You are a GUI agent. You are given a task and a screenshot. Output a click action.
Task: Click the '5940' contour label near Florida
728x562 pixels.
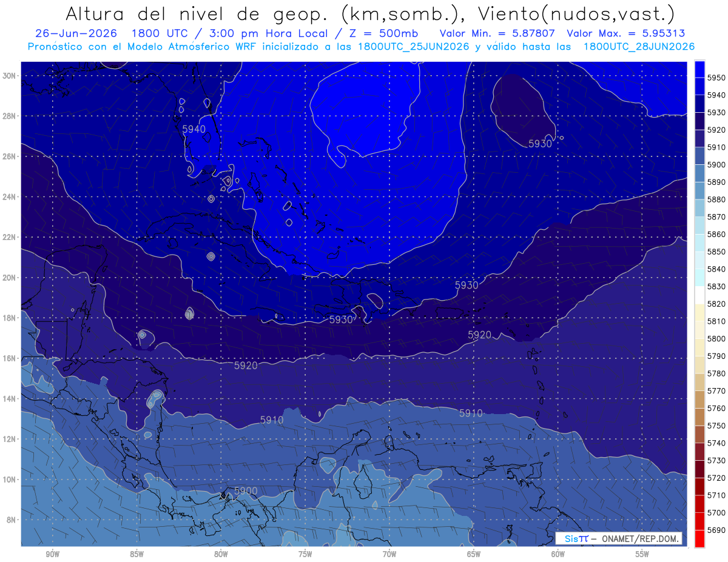tap(194, 129)
